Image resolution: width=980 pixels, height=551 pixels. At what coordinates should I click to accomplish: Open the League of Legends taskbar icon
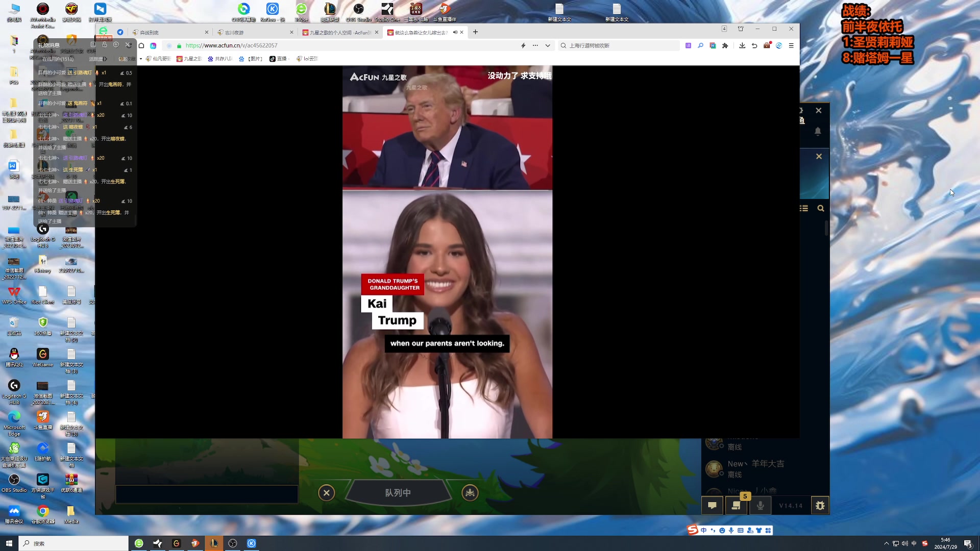pyautogui.click(x=214, y=543)
